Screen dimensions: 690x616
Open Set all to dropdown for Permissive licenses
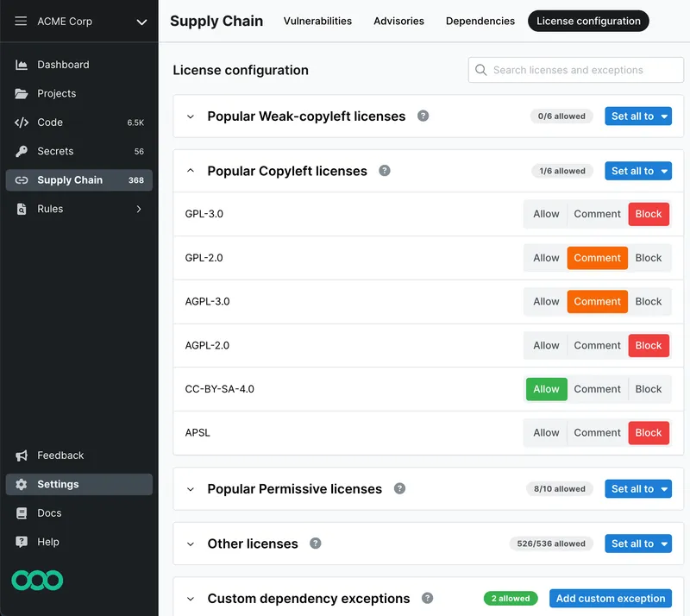(637, 489)
